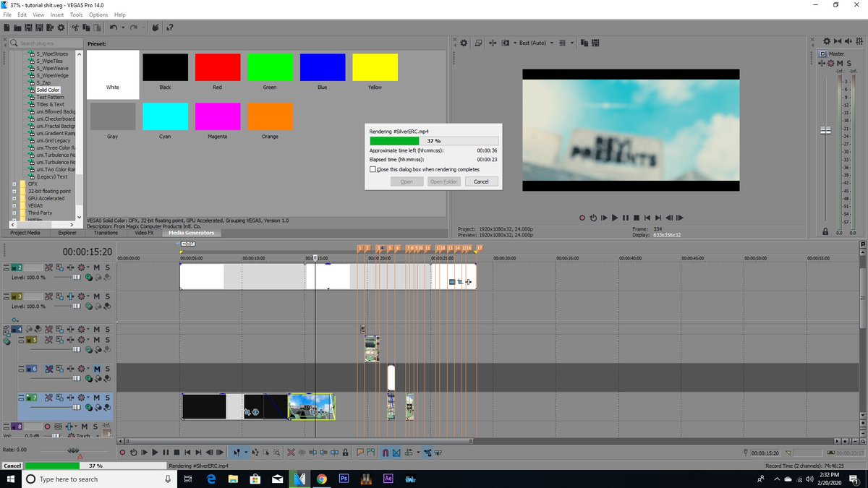Expand the GPU Accelerated folder
Viewport: 868px width, 488px height.
pyautogui.click(x=14, y=198)
